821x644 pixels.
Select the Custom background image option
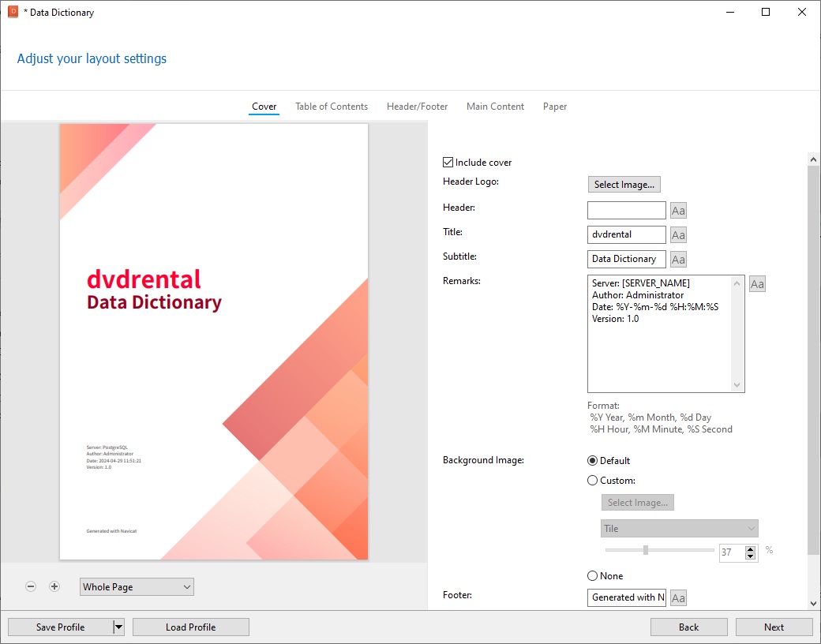593,481
